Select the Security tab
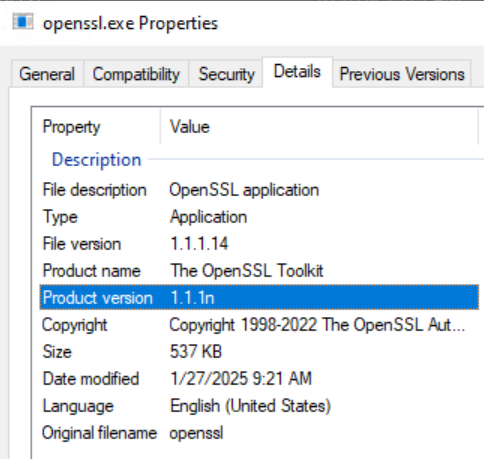The image size is (484, 459). [226, 74]
